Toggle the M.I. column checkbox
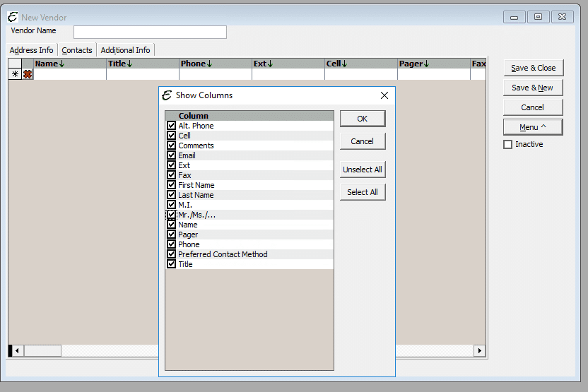 click(171, 205)
